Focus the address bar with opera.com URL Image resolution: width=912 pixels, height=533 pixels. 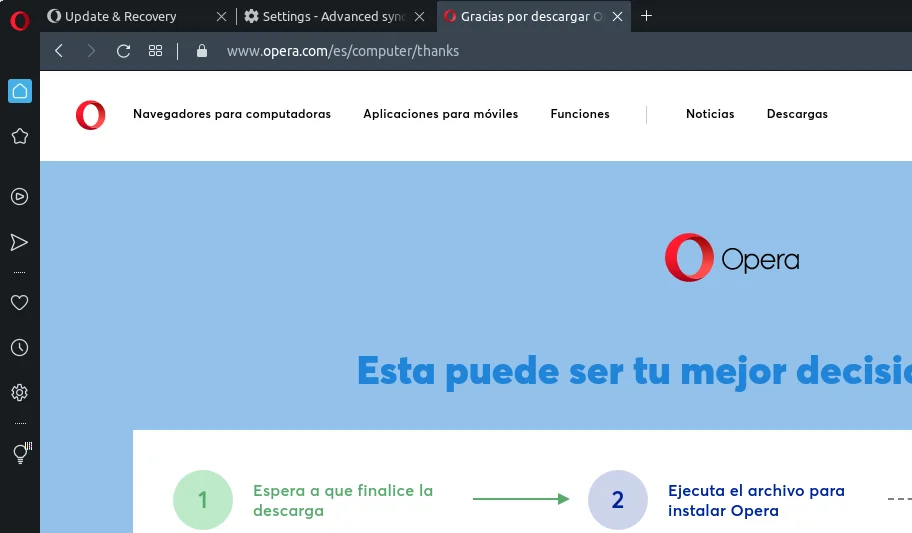(343, 51)
